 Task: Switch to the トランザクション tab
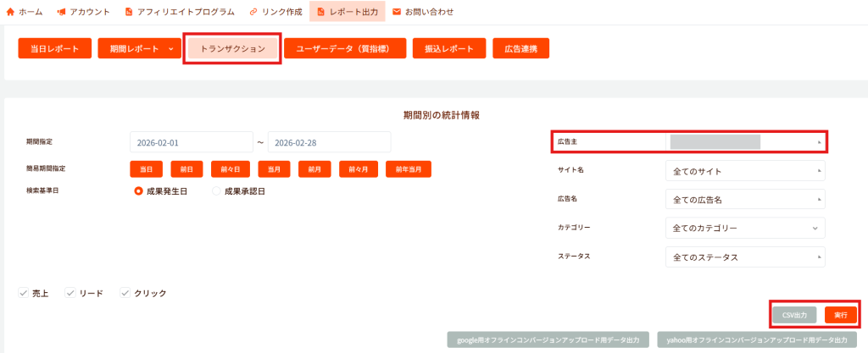(231, 49)
